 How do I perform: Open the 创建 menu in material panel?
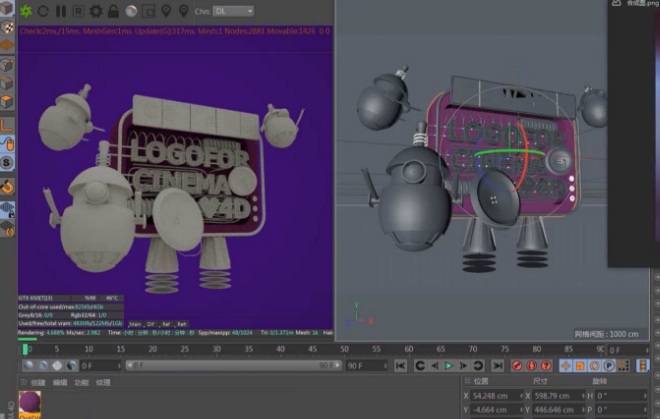coord(37,382)
